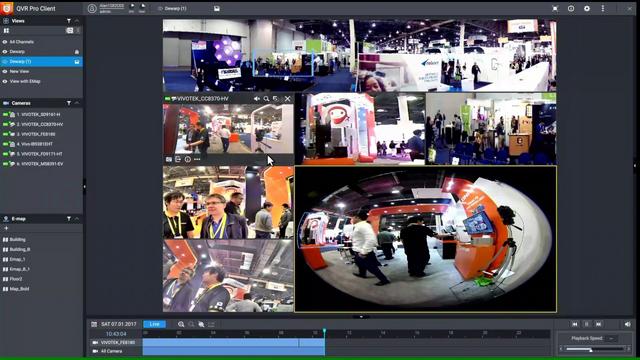Filter the E-map panel list
The width and height of the screenshot is (640, 360).
pyautogui.click(x=69, y=219)
